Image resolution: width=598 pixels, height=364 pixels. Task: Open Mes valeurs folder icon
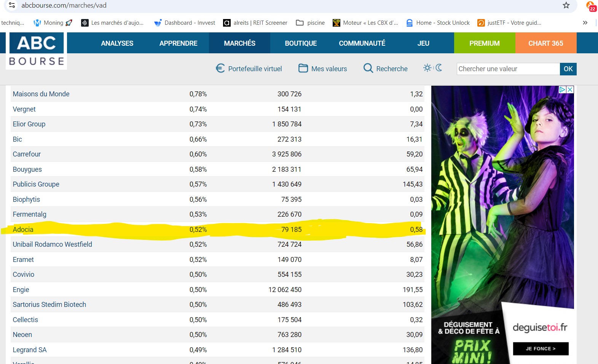(303, 68)
